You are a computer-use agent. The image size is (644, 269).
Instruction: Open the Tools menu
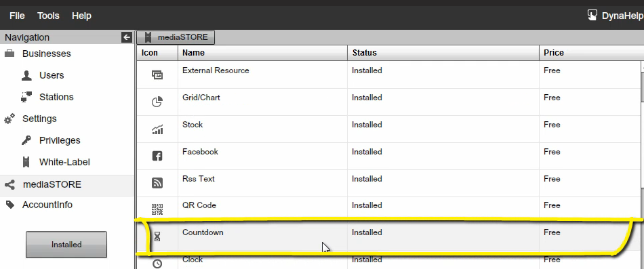[x=48, y=16]
